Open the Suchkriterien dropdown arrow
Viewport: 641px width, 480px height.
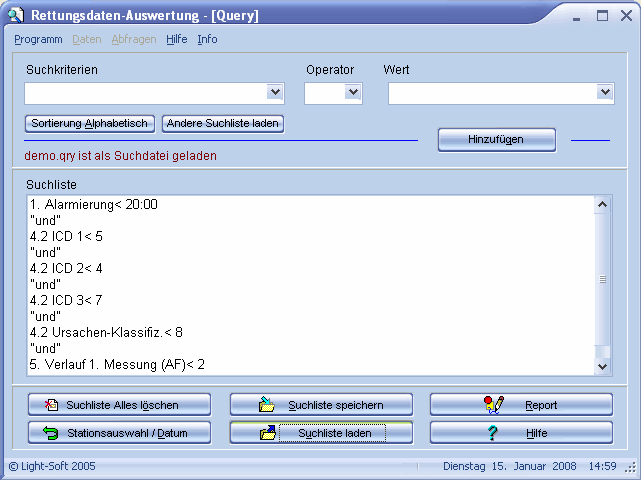click(275, 92)
